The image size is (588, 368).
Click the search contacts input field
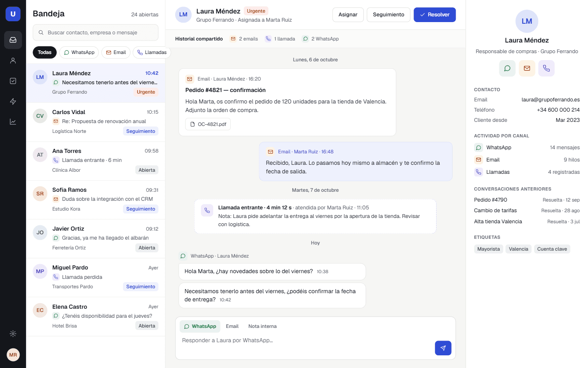coord(96,33)
